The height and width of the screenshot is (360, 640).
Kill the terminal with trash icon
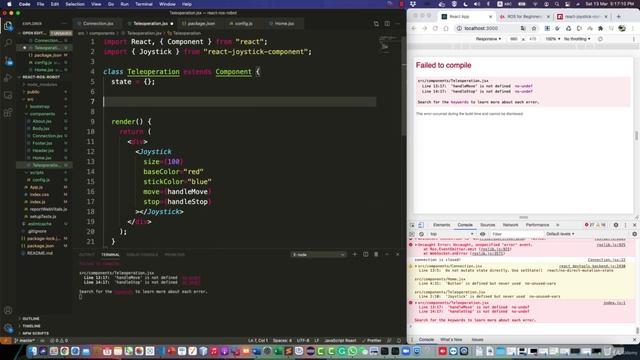376,254
